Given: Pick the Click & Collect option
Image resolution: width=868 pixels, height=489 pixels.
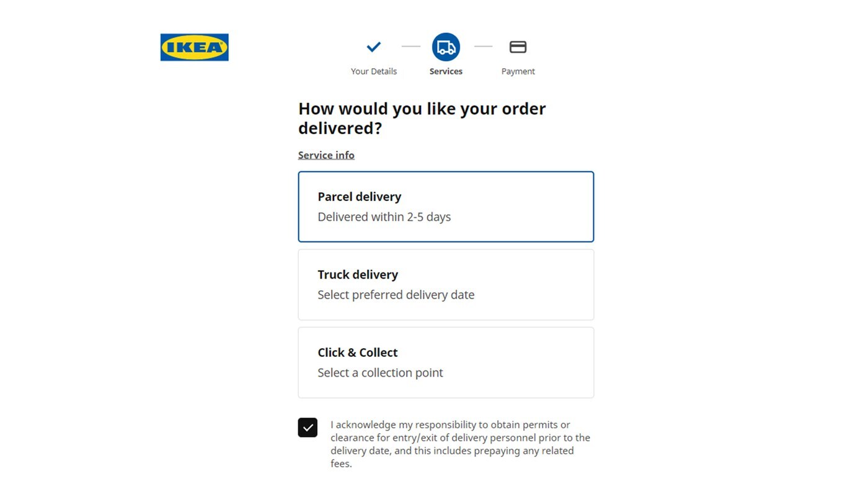Looking at the screenshot, I should pos(446,362).
